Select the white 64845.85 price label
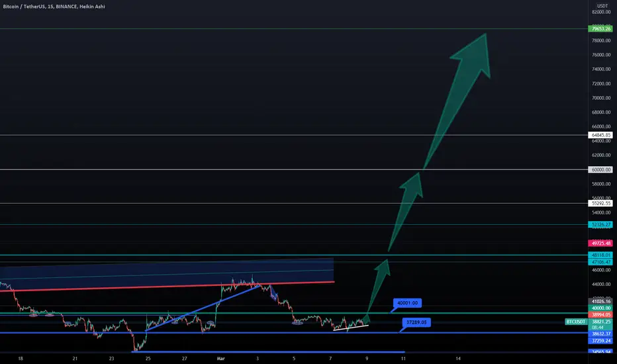617x364 pixels. [x=600, y=135]
